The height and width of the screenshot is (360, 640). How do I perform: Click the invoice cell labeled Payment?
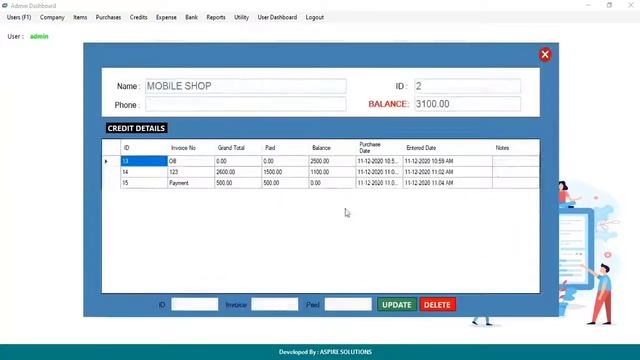(x=191, y=183)
